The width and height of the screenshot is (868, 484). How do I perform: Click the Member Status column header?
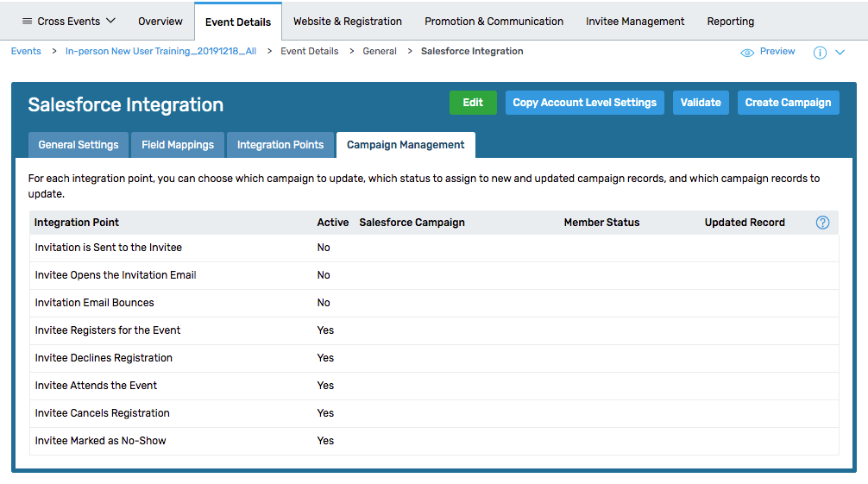point(601,222)
